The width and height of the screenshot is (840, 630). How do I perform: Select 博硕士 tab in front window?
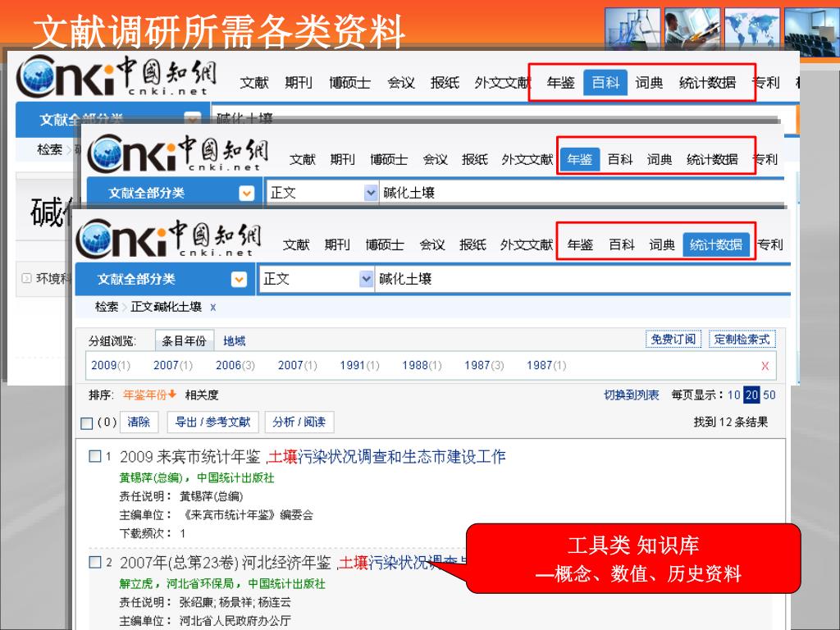(x=385, y=244)
